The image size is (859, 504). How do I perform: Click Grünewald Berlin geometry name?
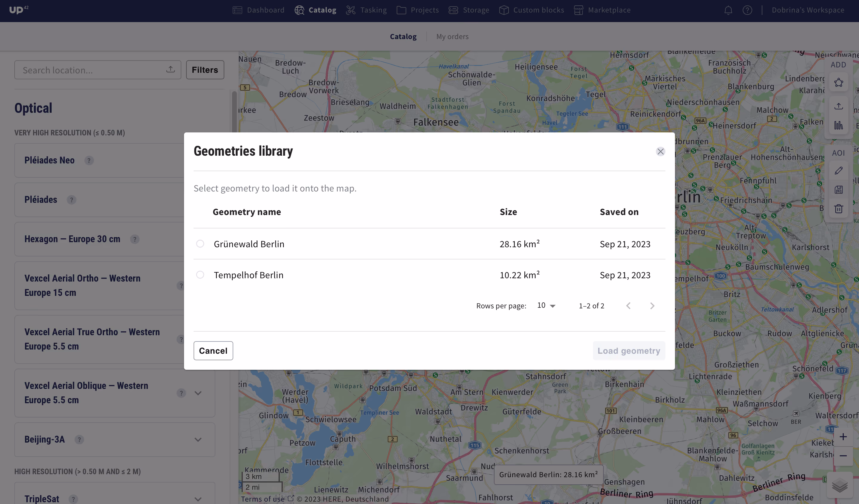click(249, 244)
